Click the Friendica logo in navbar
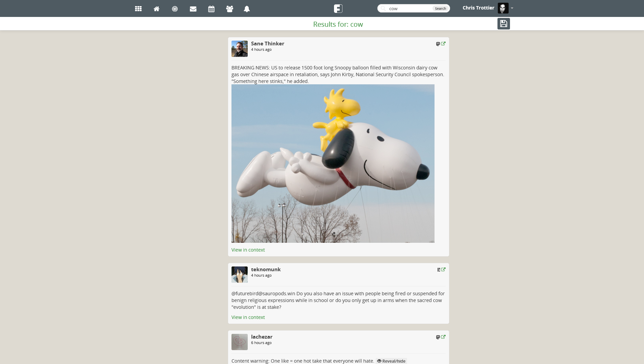Image resolution: width=644 pixels, height=364 pixels. click(338, 8)
